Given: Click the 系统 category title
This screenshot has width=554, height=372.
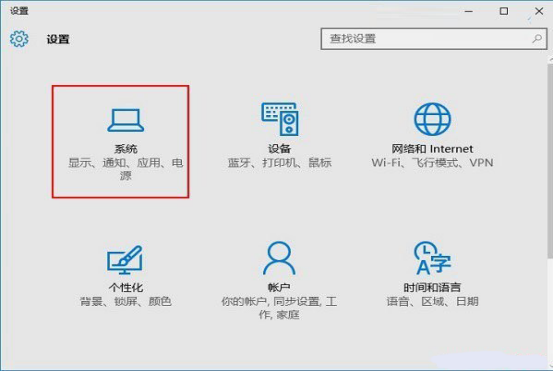Looking at the screenshot, I should tap(125, 149).
